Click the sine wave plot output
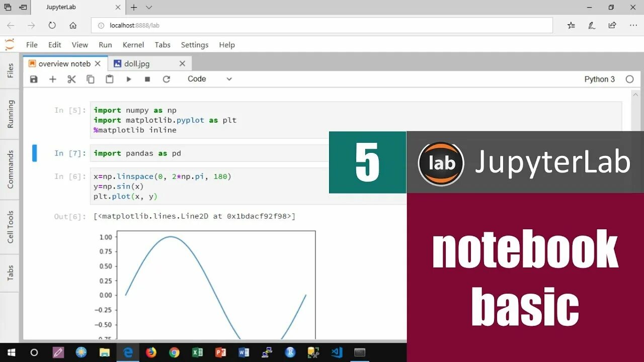Screen dimensions: 644x362 [x=204, y=284]
